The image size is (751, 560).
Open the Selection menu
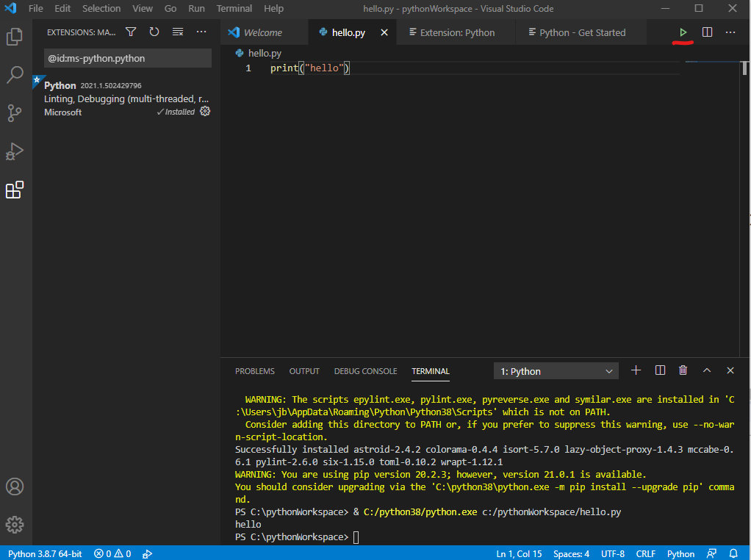point(101,8)
